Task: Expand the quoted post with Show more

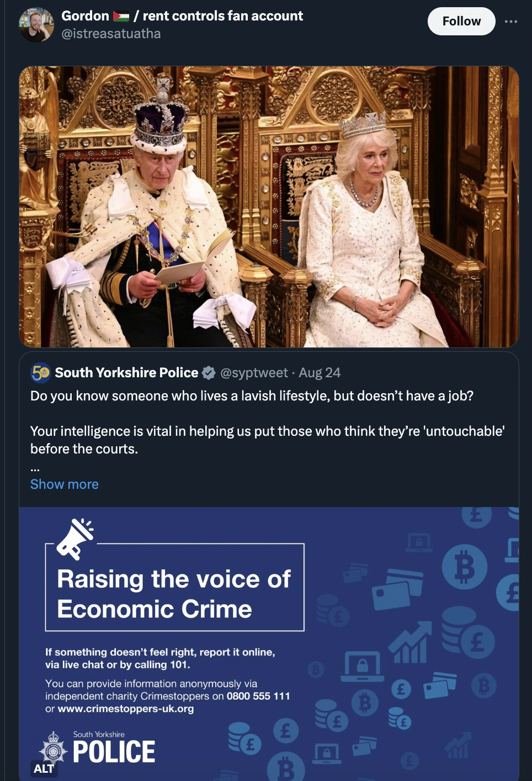Action: pyautogui.click(x=65, y=484)
